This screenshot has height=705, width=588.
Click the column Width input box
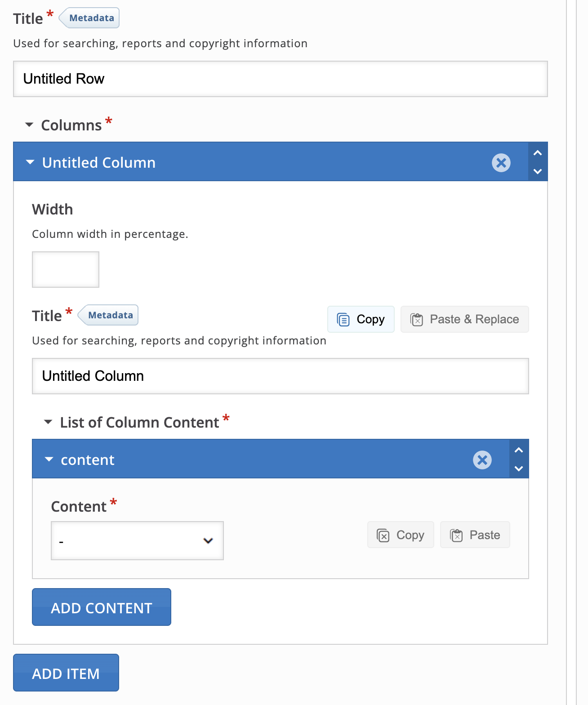coord(66,269)
